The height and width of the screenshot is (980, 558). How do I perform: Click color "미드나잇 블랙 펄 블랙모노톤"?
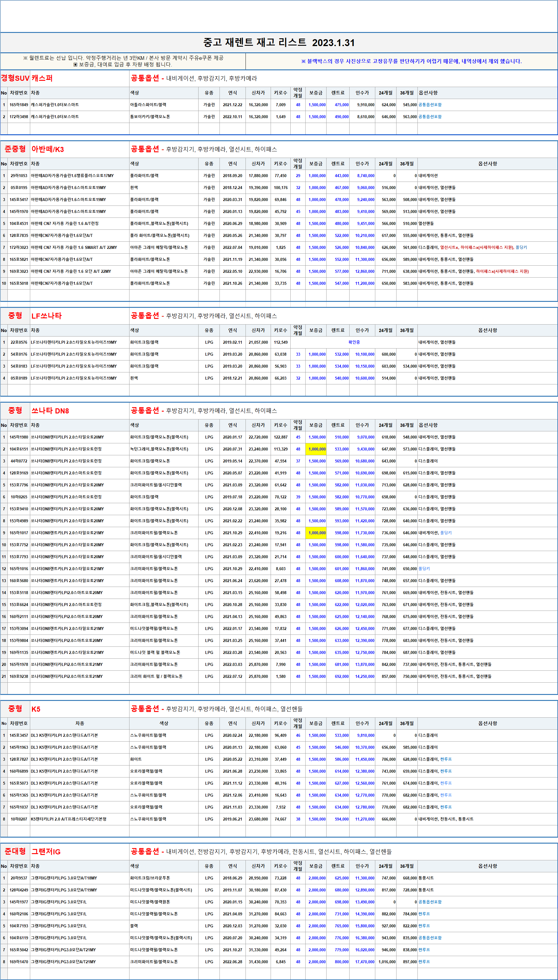click(155, 652)
